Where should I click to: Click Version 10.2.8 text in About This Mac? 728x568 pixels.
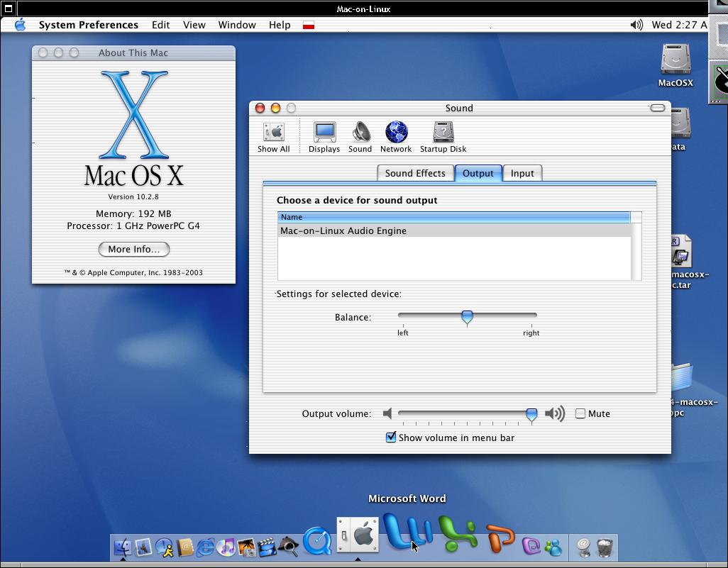tap(133, 196)
